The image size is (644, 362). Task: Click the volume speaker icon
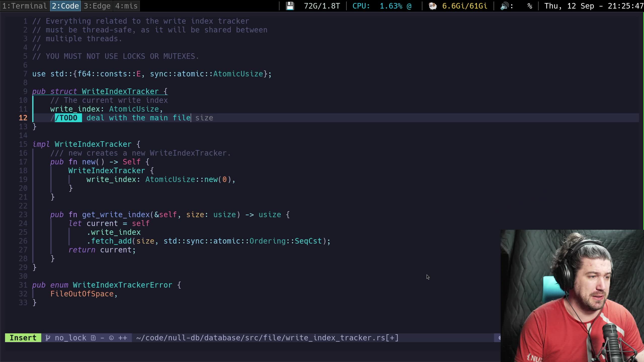(504, 6)
